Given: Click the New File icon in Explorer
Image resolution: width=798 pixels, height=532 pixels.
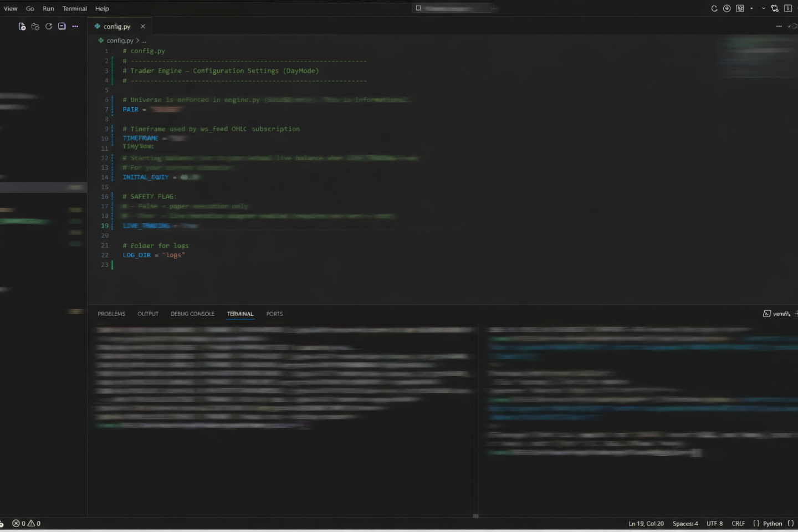Looking at the screenshot, I should pyautogui.click(x=22, y=27).
